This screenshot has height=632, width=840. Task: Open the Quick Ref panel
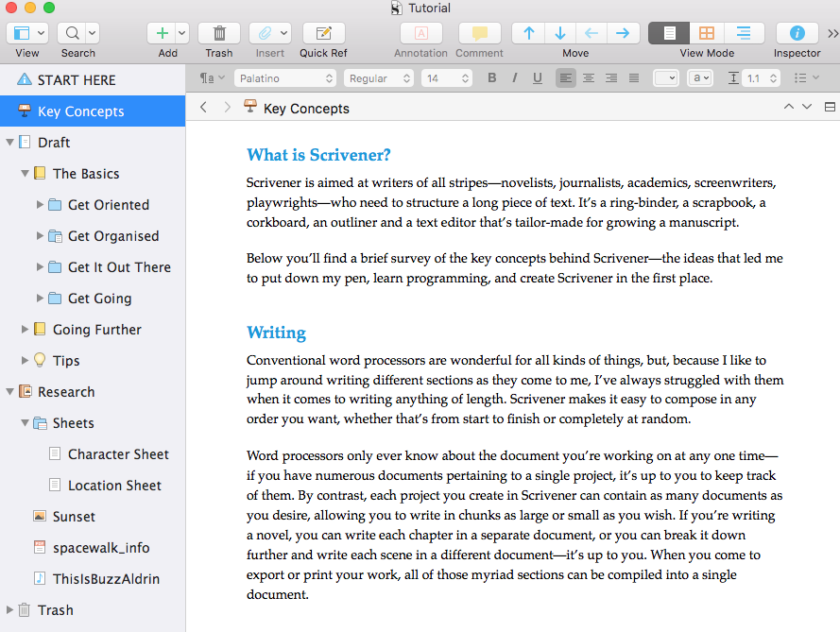[323, 33]
